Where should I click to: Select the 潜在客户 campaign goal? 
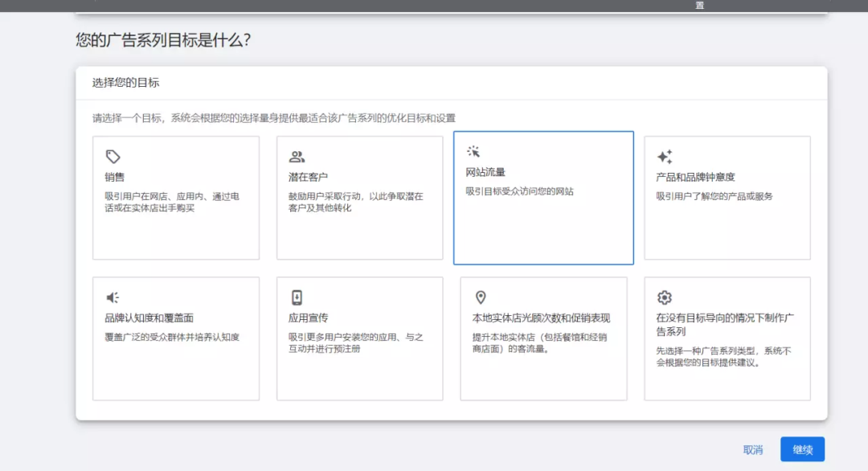(x=359, y=197)
